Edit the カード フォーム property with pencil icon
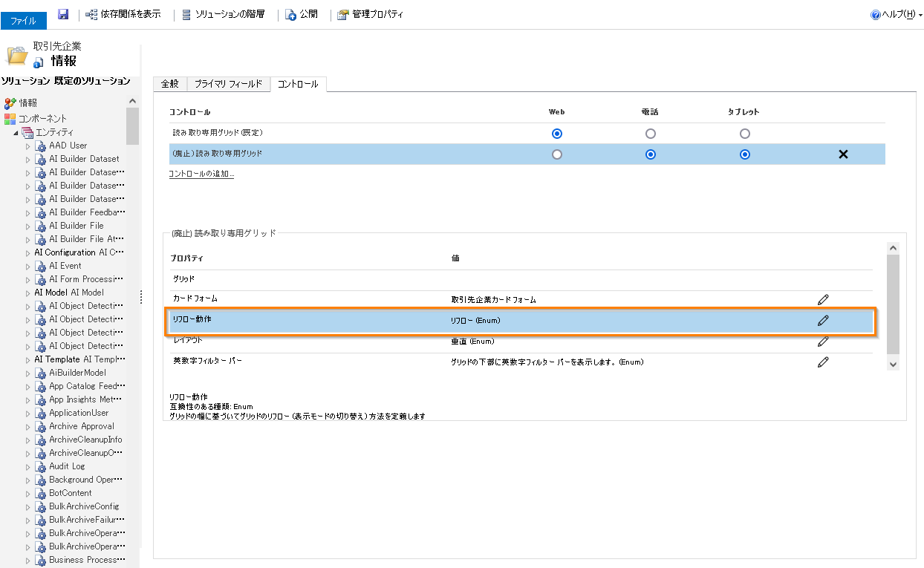 click(822, 299)
